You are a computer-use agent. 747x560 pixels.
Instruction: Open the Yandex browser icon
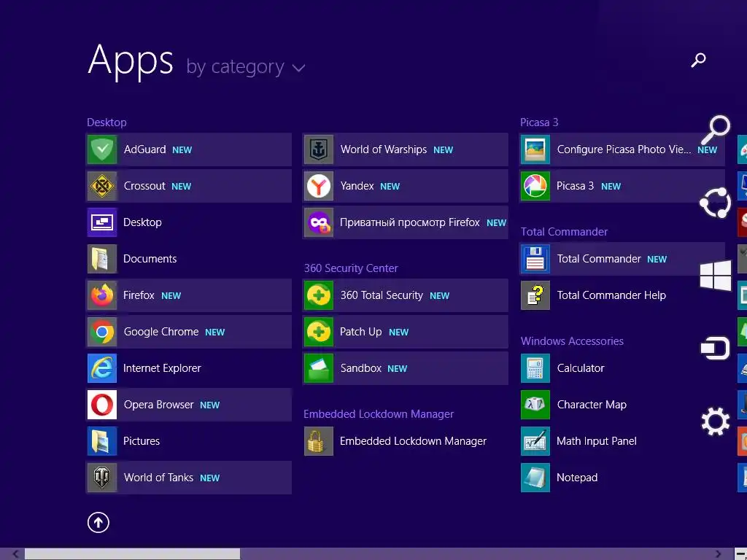point(319,186)
